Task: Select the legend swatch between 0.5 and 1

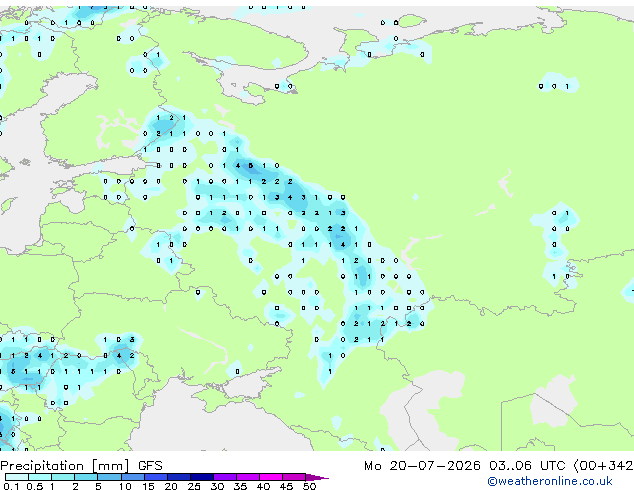Action: pyautogui.click(x=40, y=477)
